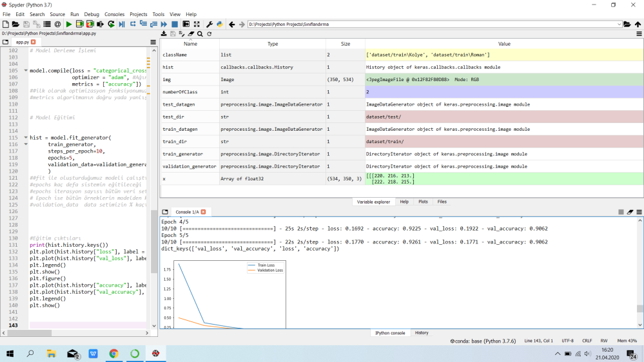Import data in Variable explorer
This screenshot has width=644, height=362.
pos(164,33)
